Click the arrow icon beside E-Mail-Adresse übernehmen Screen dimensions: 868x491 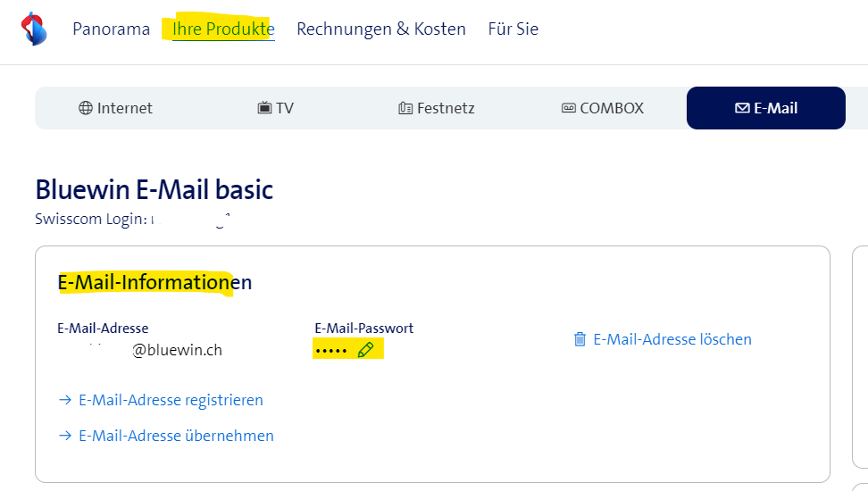tap(65, 436)
